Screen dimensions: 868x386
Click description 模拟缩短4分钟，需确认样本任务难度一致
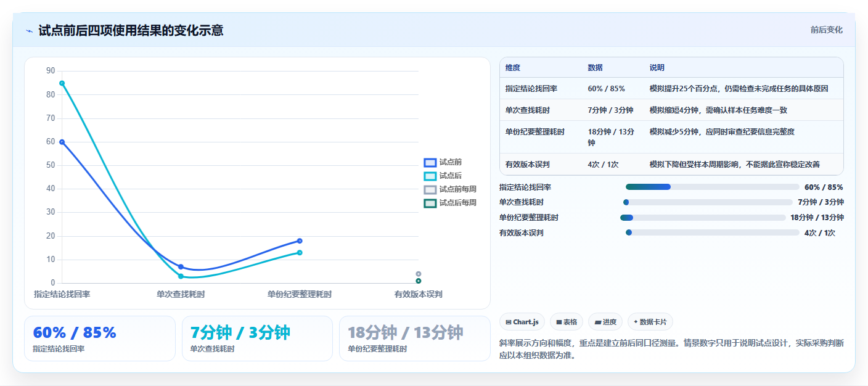[x=718, y=110]
